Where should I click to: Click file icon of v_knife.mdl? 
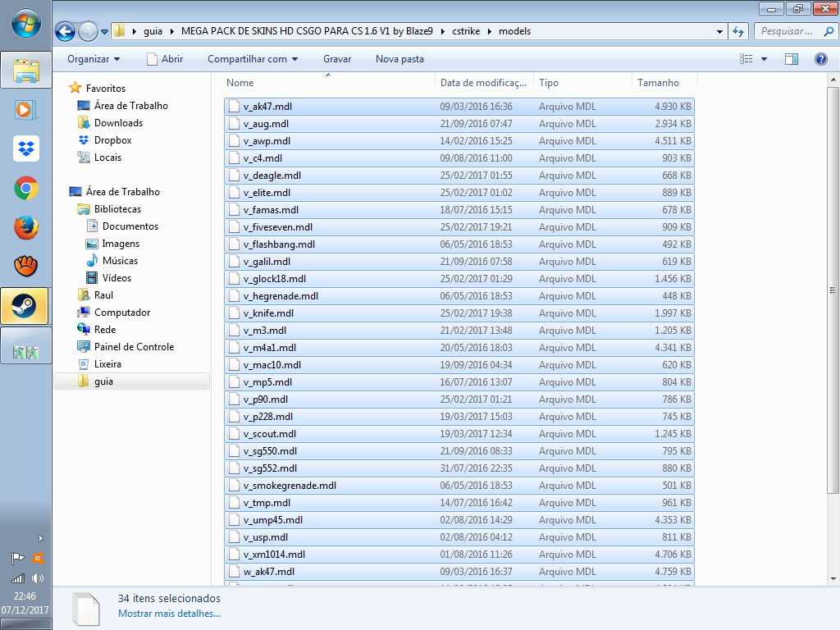(234, 313)
